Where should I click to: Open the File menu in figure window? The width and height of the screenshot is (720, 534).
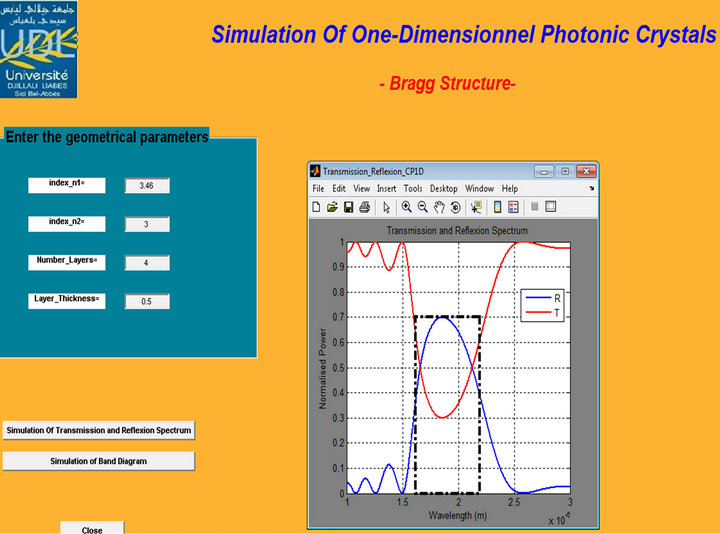click(x=318, y=188)
